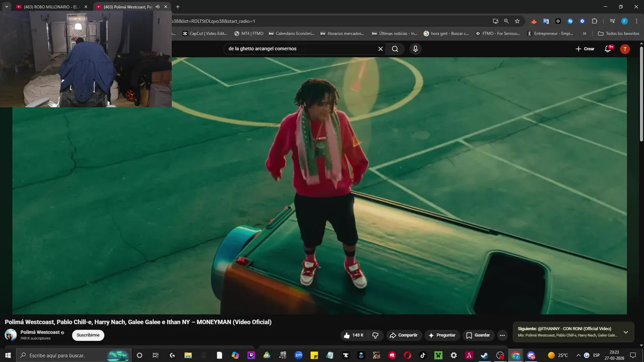Switch to the ROBO MILLONARIO tab

tap(52, 7)
